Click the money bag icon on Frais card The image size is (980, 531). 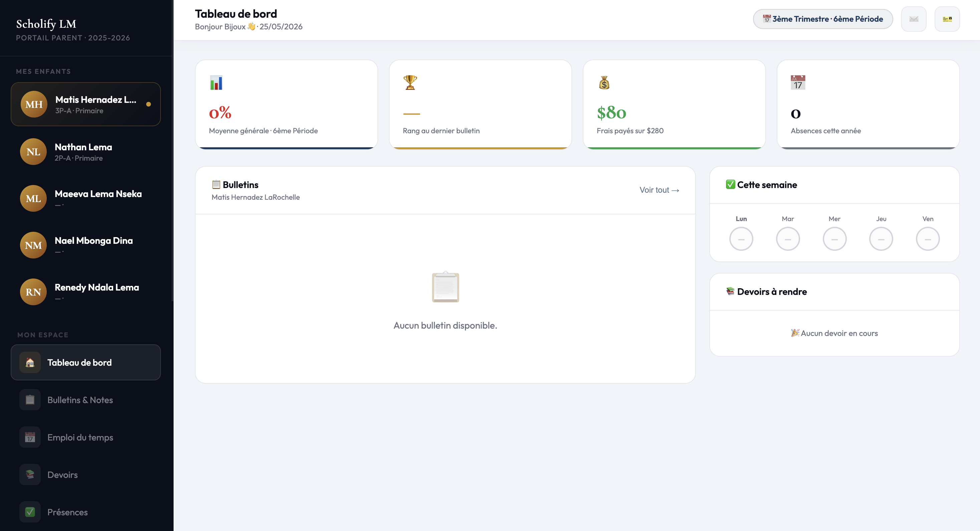[604, 82]
